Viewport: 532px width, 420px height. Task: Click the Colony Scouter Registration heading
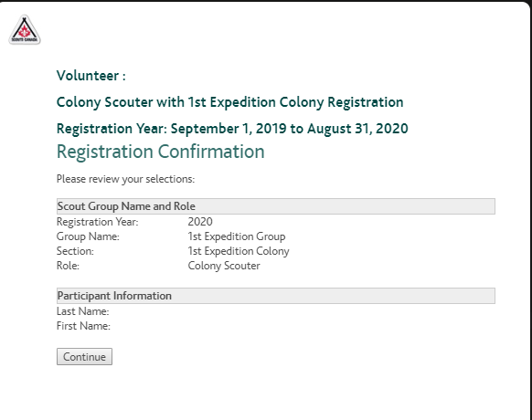[230, 102]
